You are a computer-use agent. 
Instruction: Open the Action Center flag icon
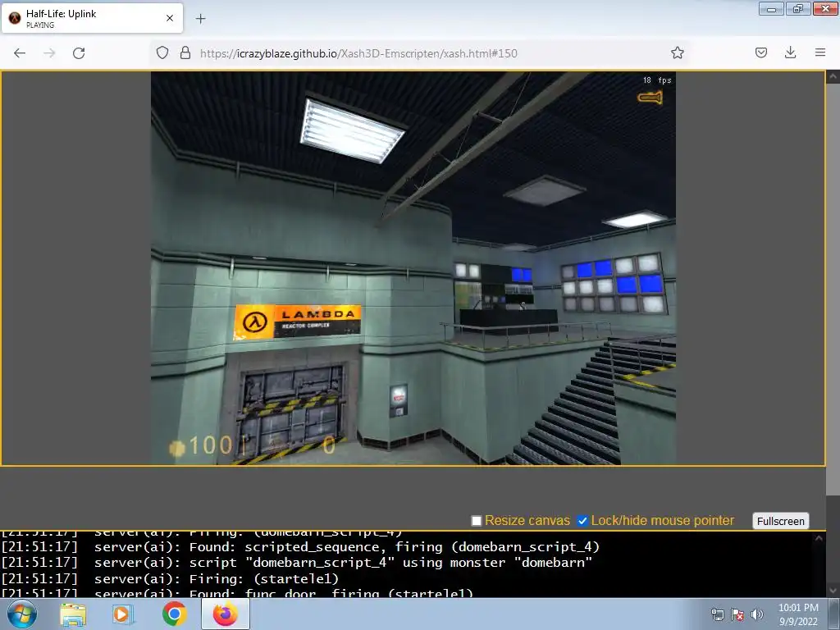click(x=737, y=614)
